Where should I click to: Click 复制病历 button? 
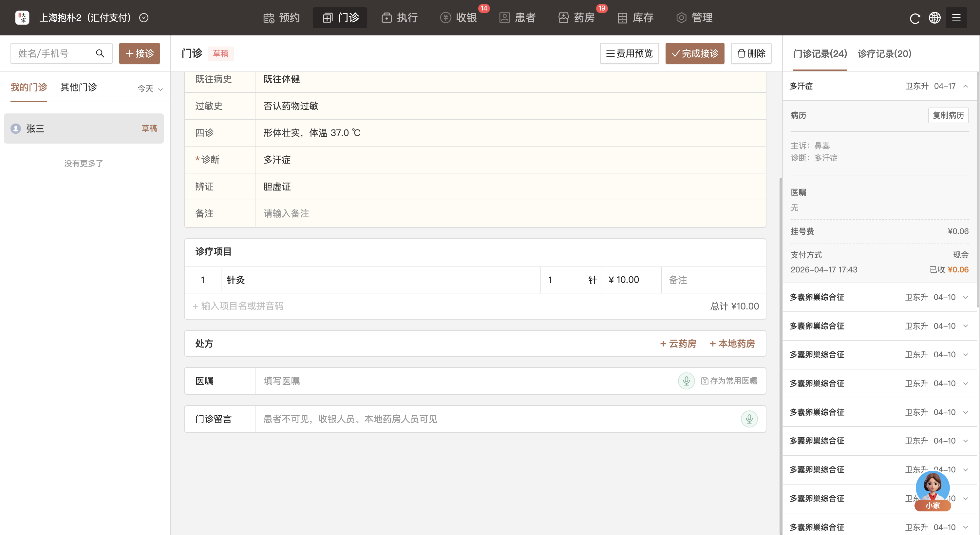(948, 115)
